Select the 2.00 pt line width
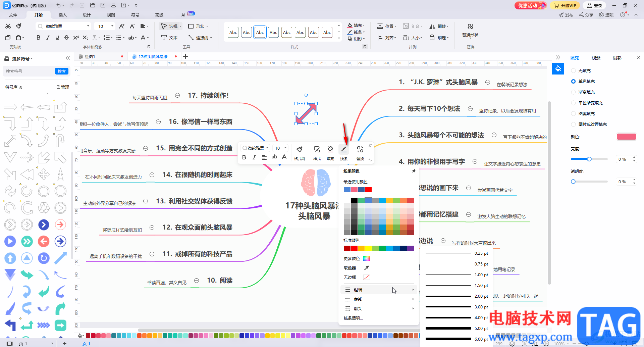Screen dimensions: 644x347 457,296
